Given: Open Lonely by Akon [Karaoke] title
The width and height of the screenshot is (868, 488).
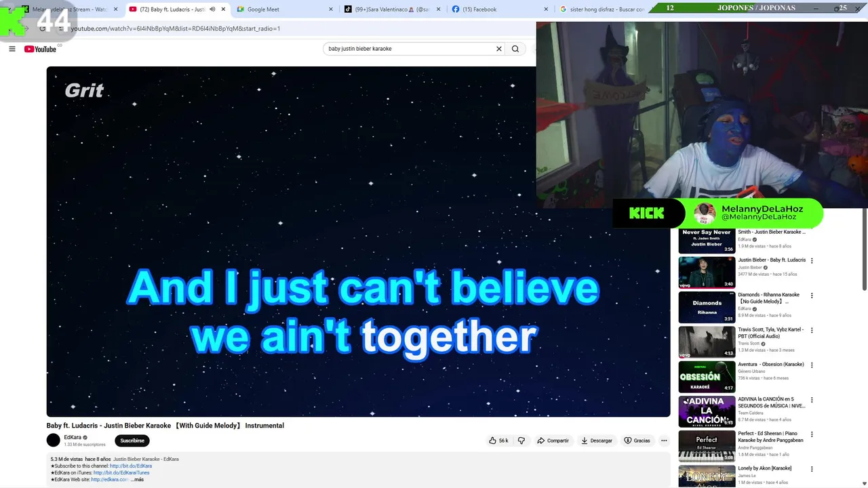Looking at the screenshot, I should (765, 468).
